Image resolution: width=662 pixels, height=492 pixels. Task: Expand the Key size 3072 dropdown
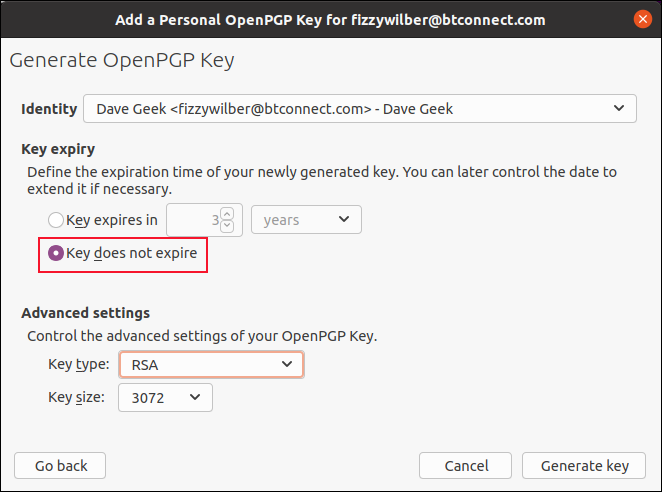pyautogui.click(x=165, y=398)
